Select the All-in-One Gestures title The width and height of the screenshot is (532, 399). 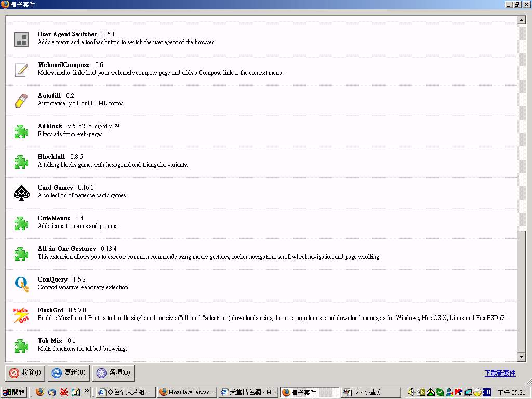point(67,249)
